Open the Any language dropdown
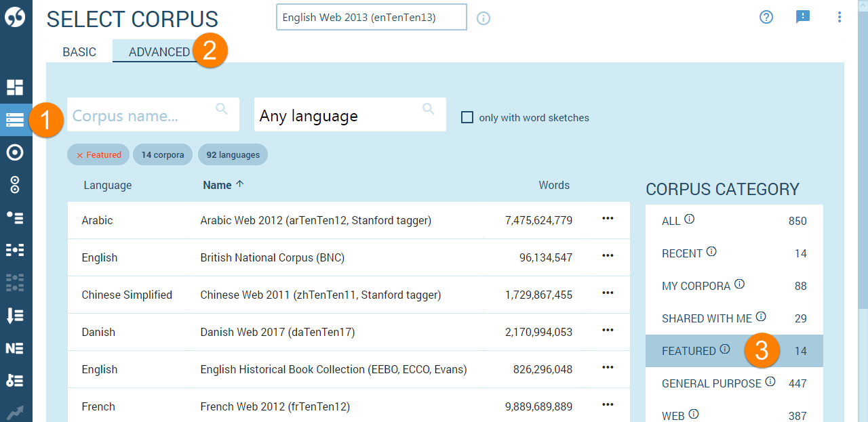 [349, 115]
